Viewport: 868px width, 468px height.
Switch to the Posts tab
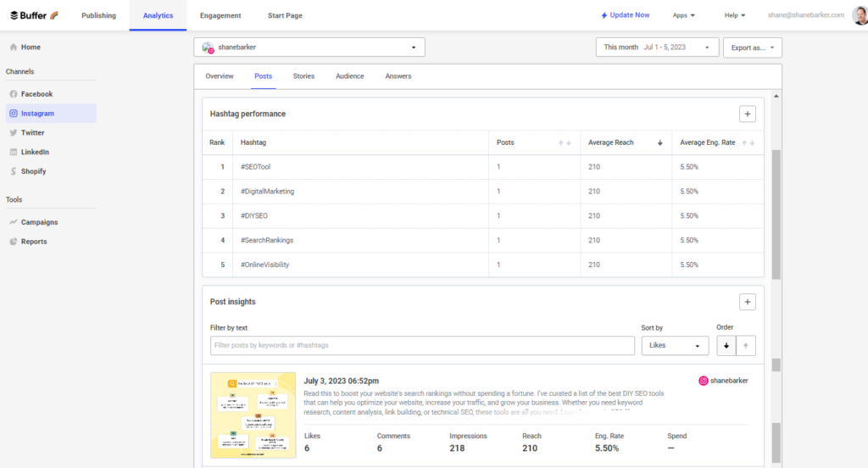click(x=263, y=76)
